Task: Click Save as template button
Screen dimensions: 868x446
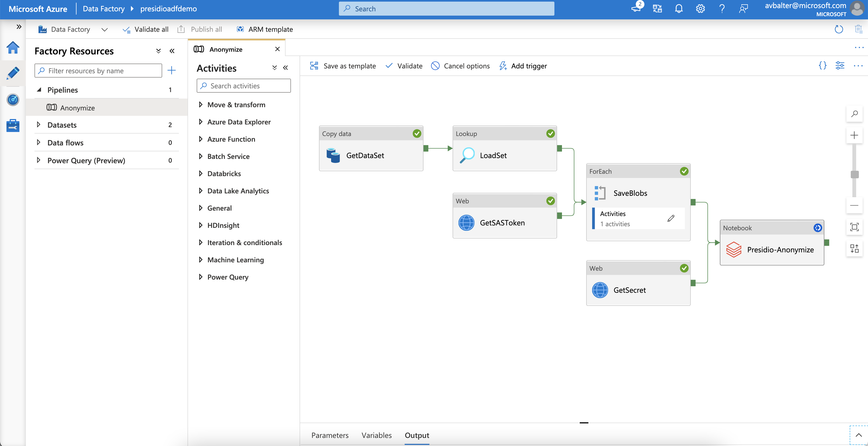Action: click(x=343, y=66)
